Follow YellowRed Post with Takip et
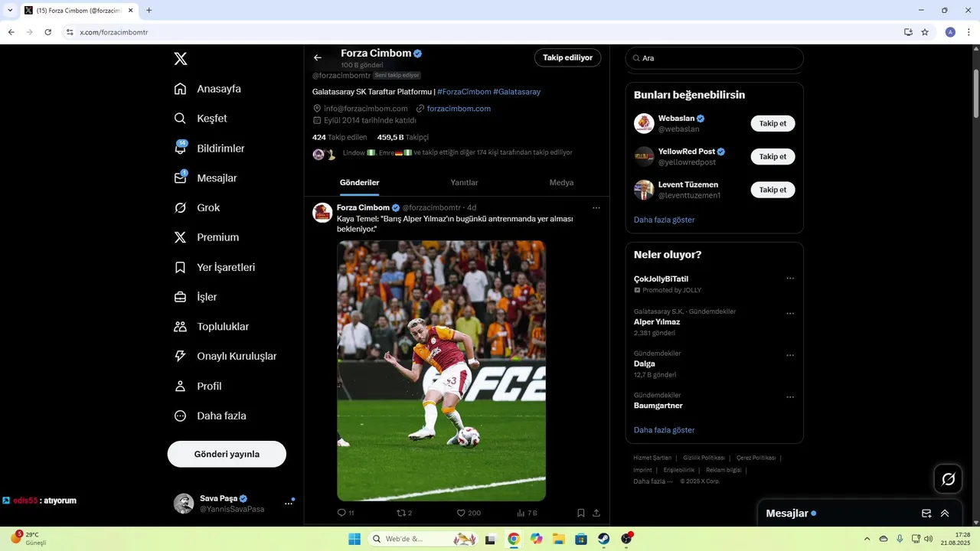 [773, 156]
